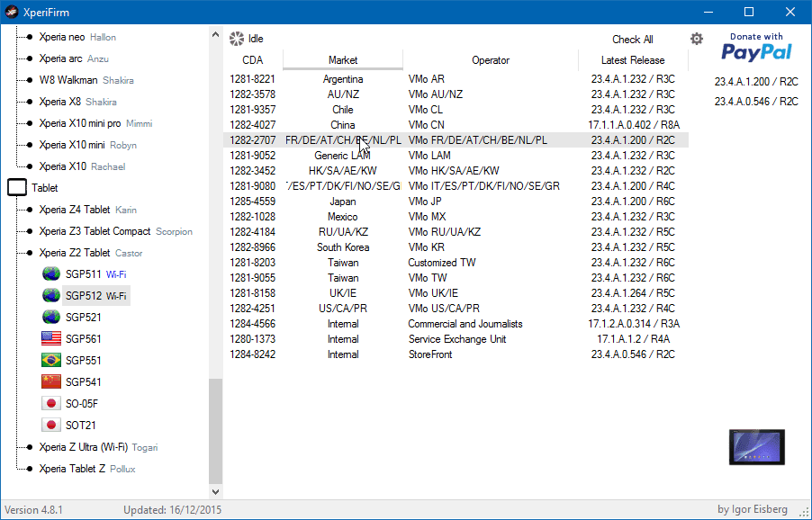Viewport: 812px width, 520px height.
Task: Select Xperia X10 mini Robyn
Action: [88, 145]
